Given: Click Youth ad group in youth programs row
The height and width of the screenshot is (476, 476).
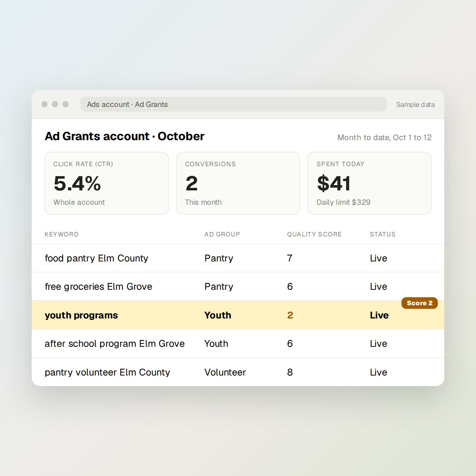Looking at the screenshot, I should tap(218, 315).
